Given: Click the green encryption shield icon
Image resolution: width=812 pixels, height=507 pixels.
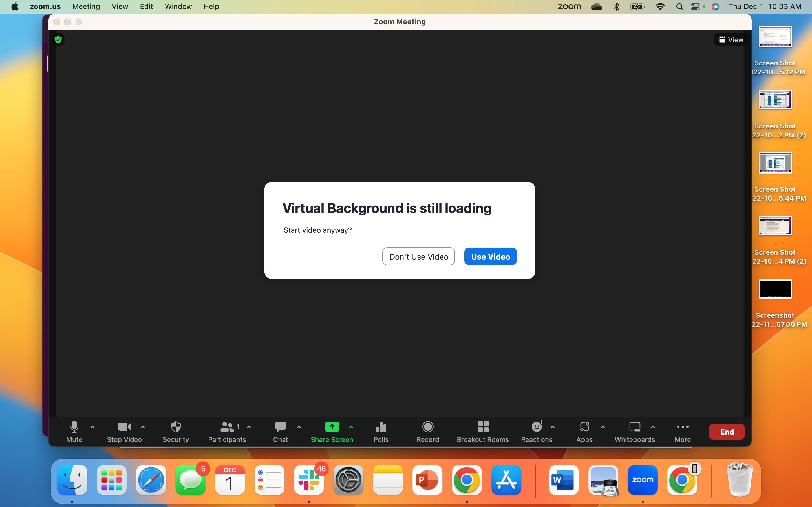Looking at the screenshot, I should (x=58, y=39).
